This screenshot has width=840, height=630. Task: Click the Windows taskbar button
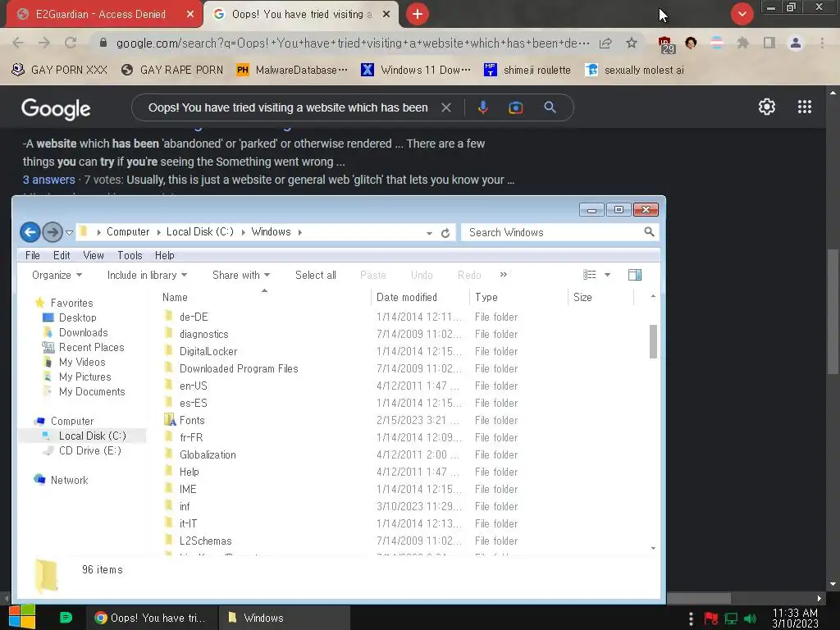(x=285, y=618)
